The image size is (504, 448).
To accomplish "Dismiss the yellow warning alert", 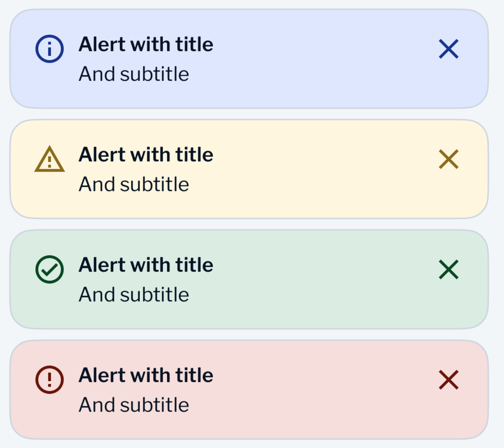I will click(448, 160).
